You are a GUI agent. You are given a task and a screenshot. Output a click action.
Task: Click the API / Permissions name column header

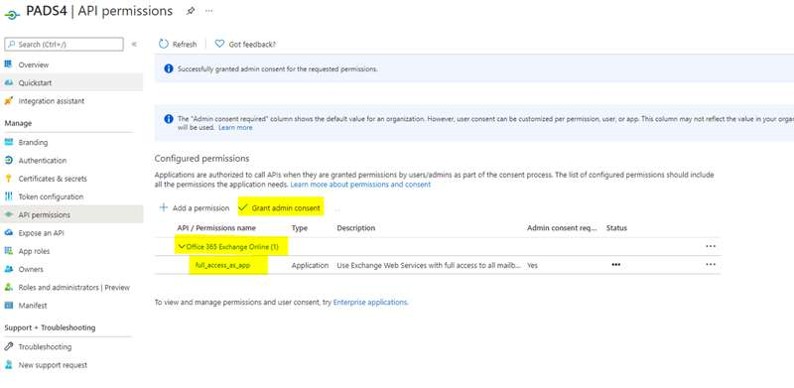tap(216, 228)
